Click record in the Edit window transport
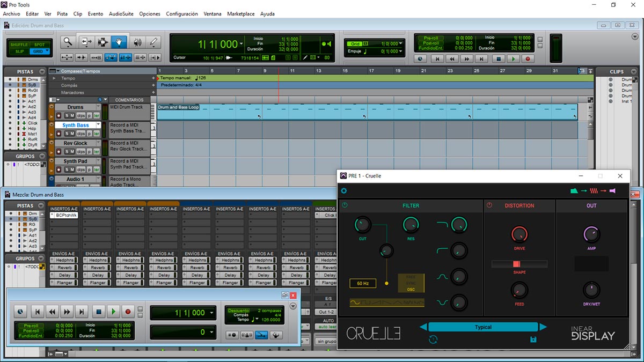Screen dimensions: 644x362 click(x=528, y=59)
